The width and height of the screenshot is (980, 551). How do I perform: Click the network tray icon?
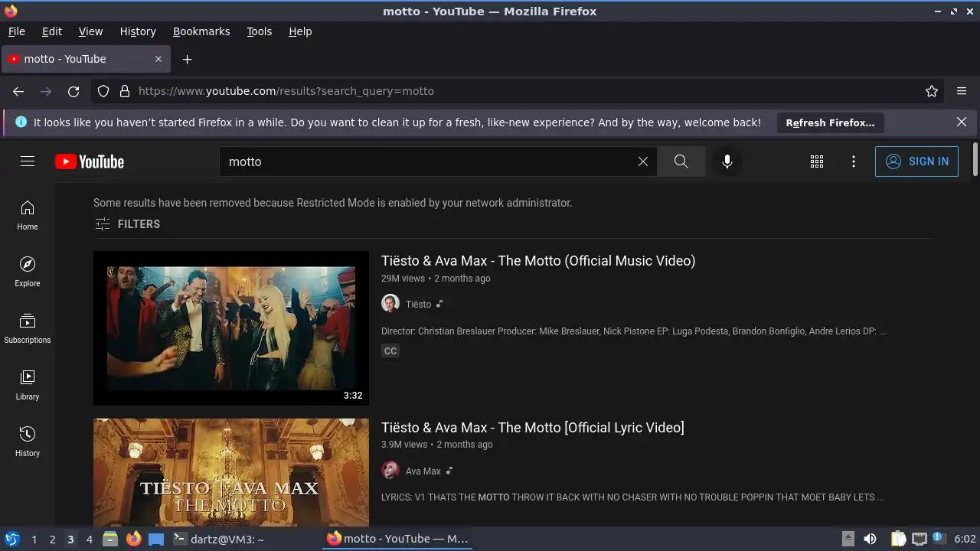tap(920, 539)
